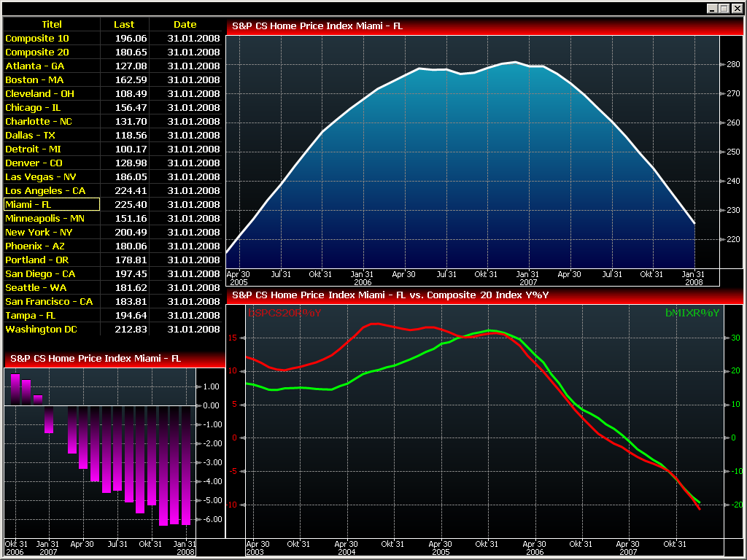Close the window with X button
Viewport: 747px width, 560px height.
coord(736,8)
